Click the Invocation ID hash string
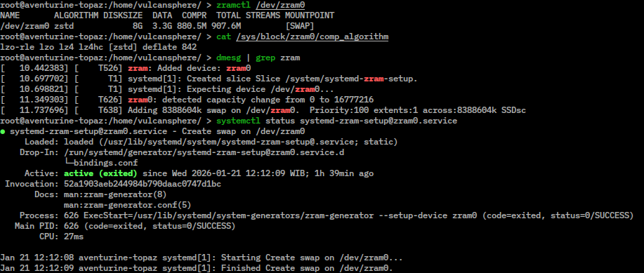Viewport: 644px width, 273px height. pyautogui.click(x=143, y=184)
